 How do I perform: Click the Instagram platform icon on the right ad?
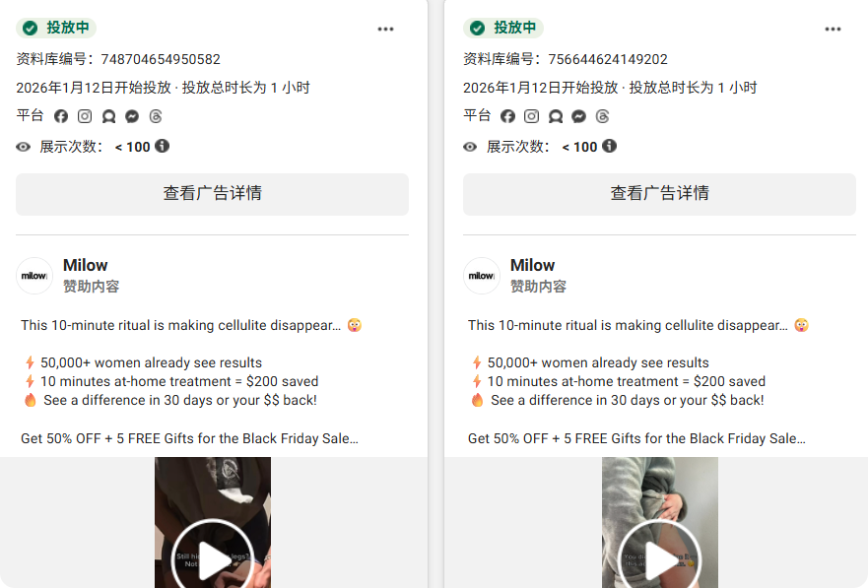coord(532,116)
